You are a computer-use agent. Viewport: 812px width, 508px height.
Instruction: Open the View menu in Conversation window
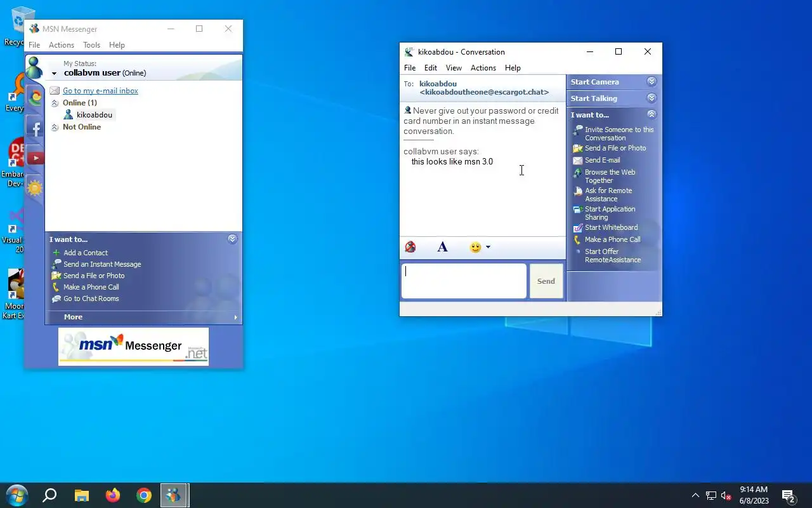pos(454,68)
